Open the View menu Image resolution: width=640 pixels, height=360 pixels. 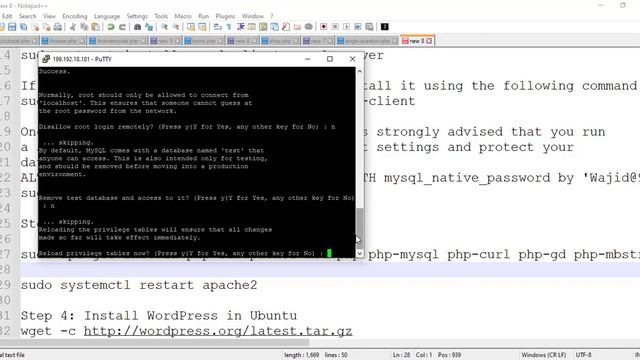click(x=49, y=16)
